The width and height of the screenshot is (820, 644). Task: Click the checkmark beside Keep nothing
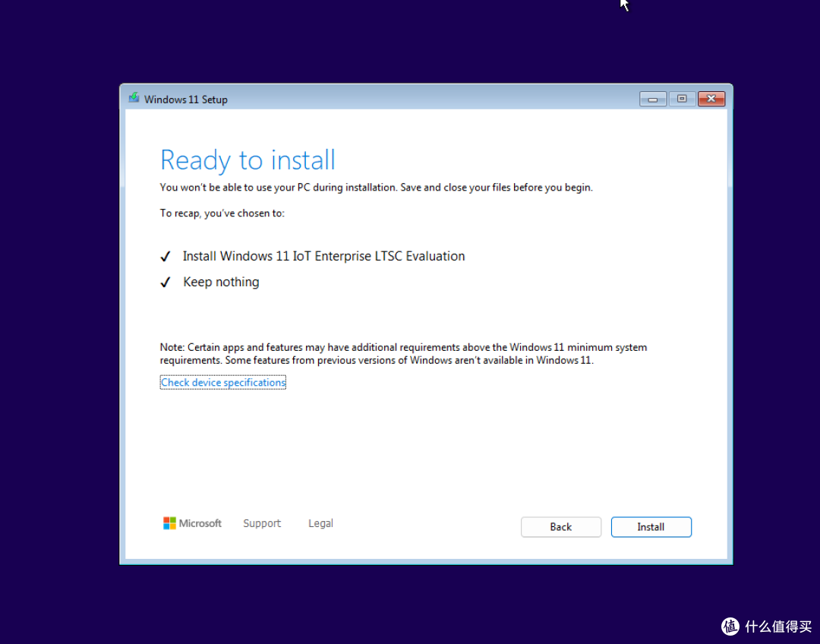tap(166, 283)
